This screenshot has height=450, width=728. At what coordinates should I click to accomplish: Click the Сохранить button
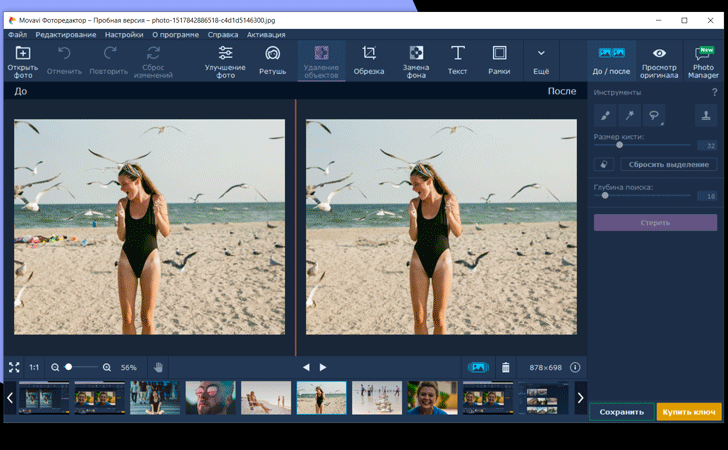click(621, 411)
